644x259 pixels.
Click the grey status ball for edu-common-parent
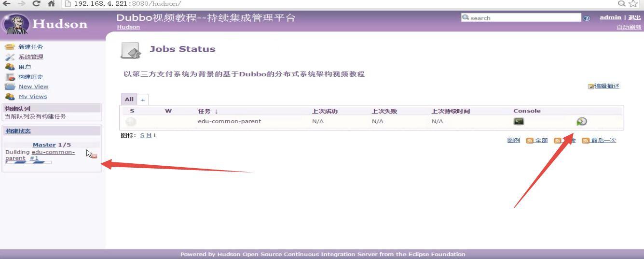(x=131, y=122)
